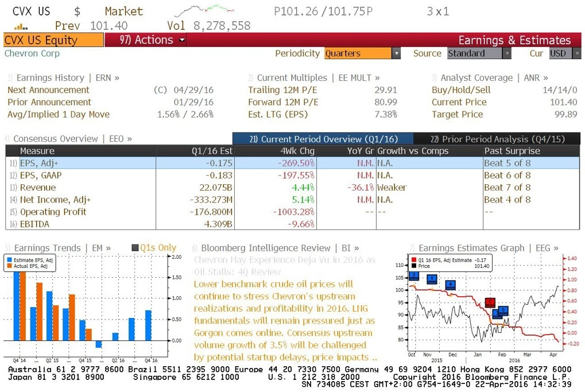Select blue news marker 2 on estimates graph
Image resolution: width=585 pixels, height=392 pixels.
point(414,276)
